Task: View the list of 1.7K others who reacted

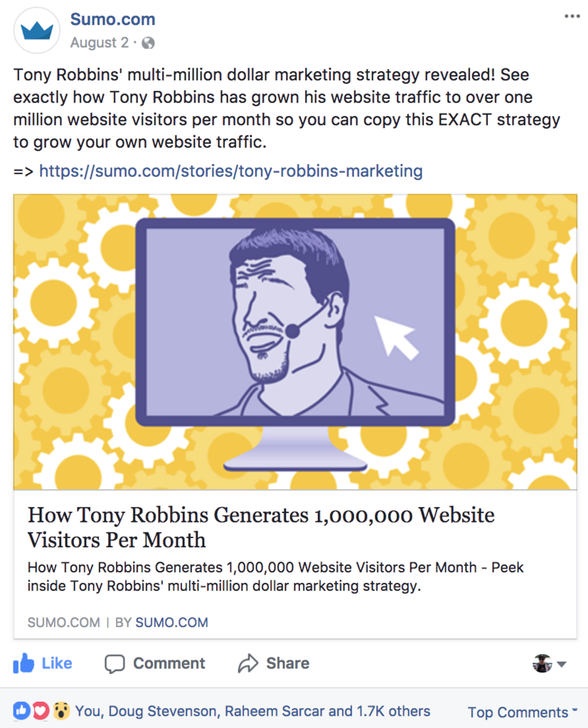Action: [393, 711]
